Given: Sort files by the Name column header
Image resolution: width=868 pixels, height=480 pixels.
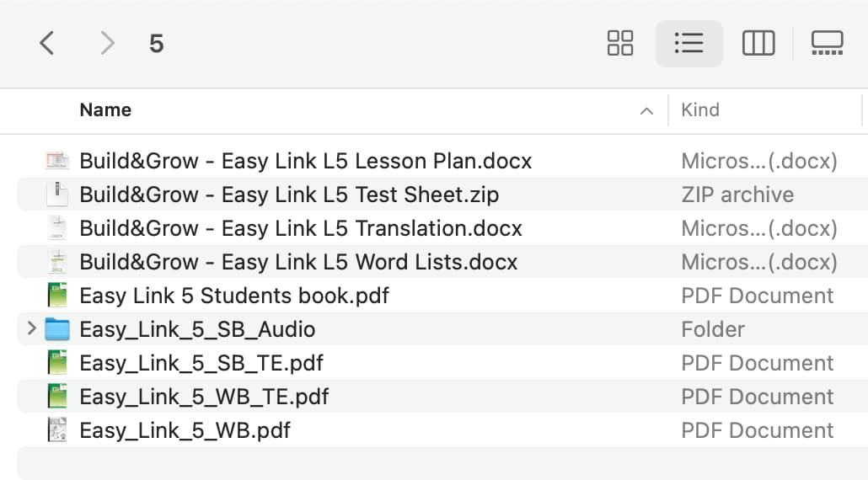Looking at the screenshot, I should [105, 110].
